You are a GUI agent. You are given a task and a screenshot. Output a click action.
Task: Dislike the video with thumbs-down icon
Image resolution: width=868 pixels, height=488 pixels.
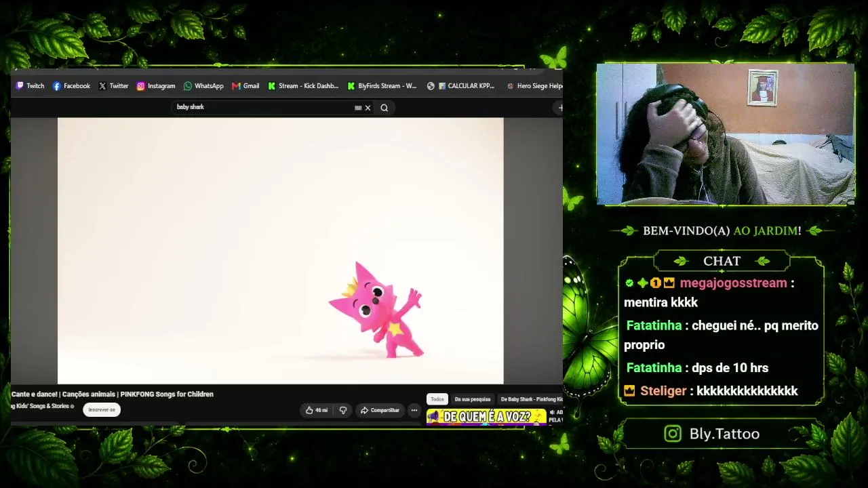tap(343, 410)
